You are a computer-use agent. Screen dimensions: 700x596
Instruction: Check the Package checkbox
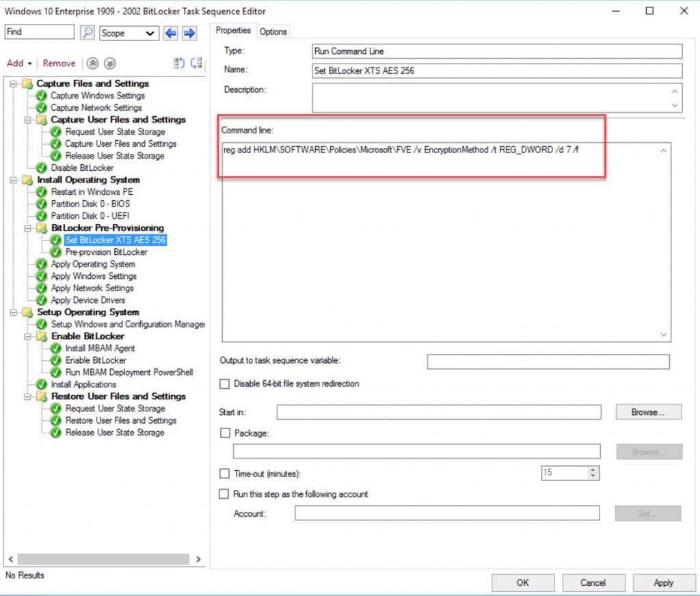pyautogui.click(x=225, y=433)
